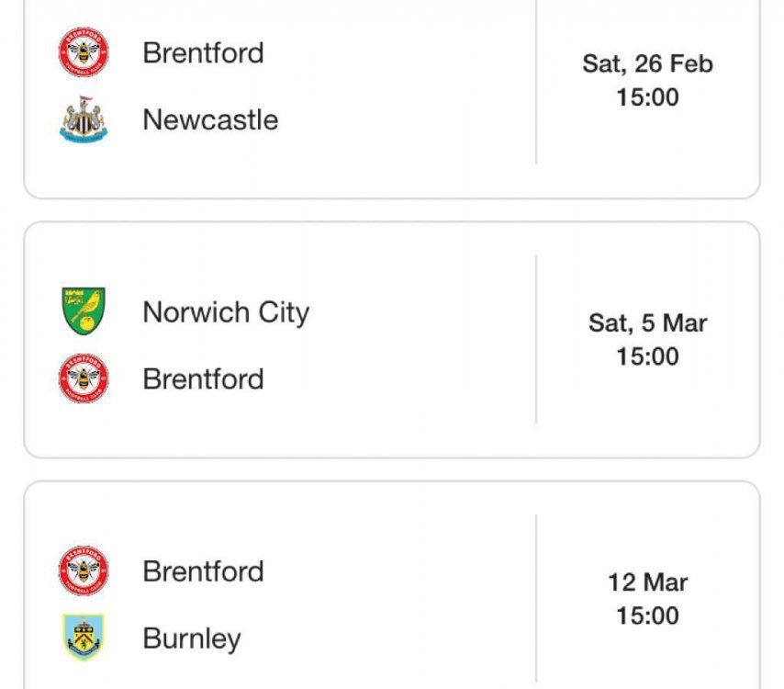
Task: Select the Norwich City club crest
Action: [84, 311]
